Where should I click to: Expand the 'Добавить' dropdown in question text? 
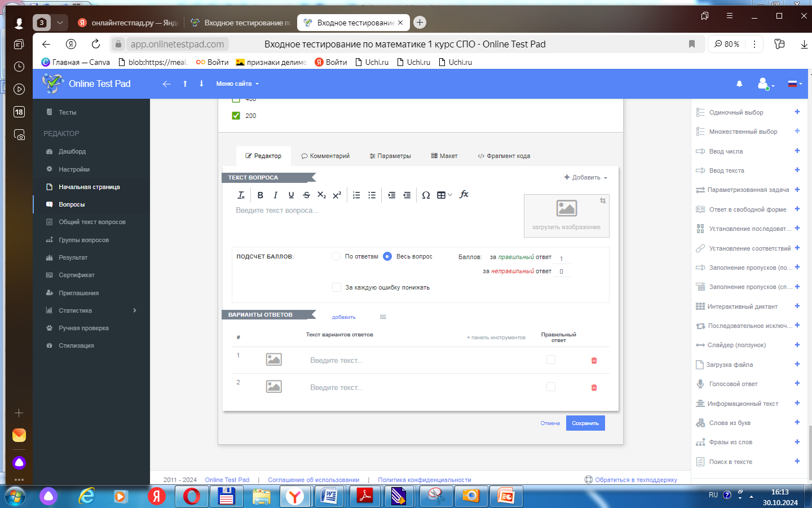586,177
